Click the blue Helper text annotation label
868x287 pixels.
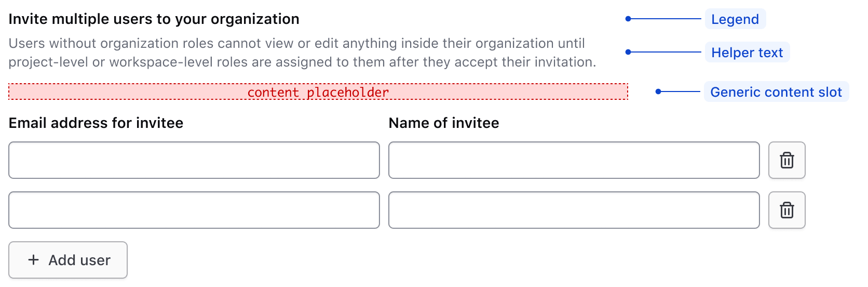(747, 53)
